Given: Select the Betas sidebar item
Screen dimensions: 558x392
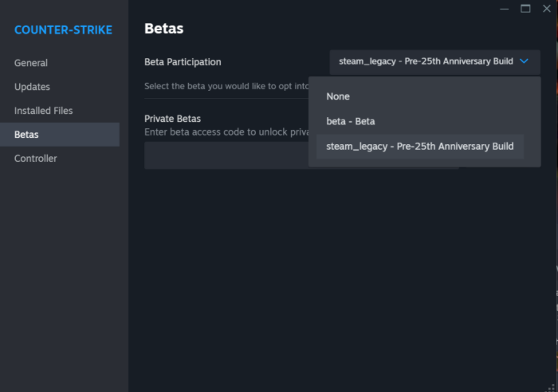Looking at the screenshot, I should 26,135.
